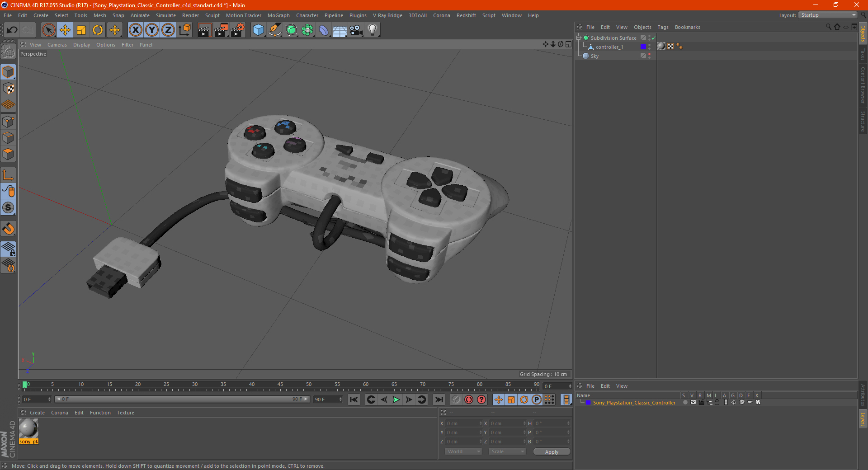Add a Cube primitive object
The width and height of the screenshot is (868, 470).
(x=258, y=30)
